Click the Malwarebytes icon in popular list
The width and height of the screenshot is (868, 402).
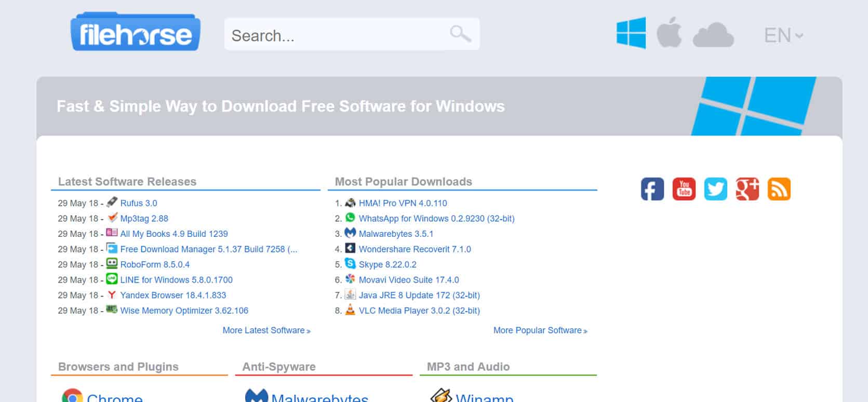tap(351, 233)
